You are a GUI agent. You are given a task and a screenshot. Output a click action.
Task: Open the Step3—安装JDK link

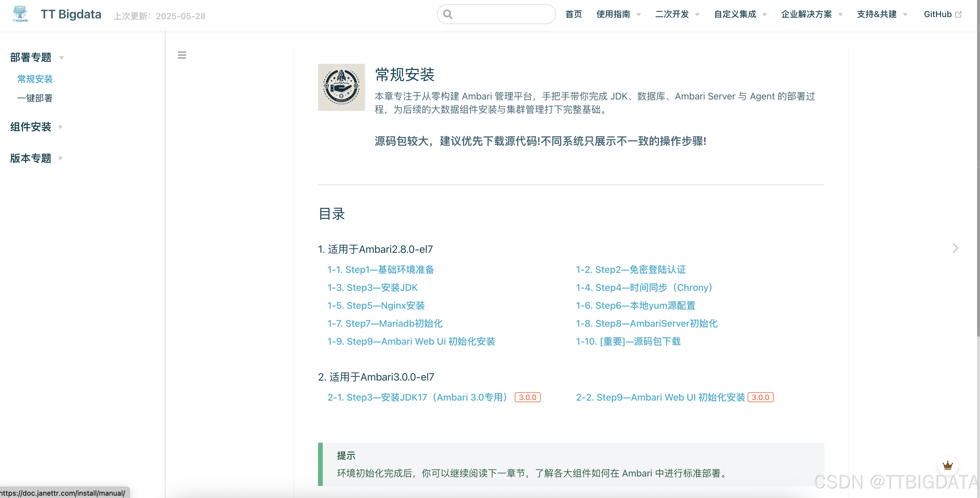[x=373, y=287]
